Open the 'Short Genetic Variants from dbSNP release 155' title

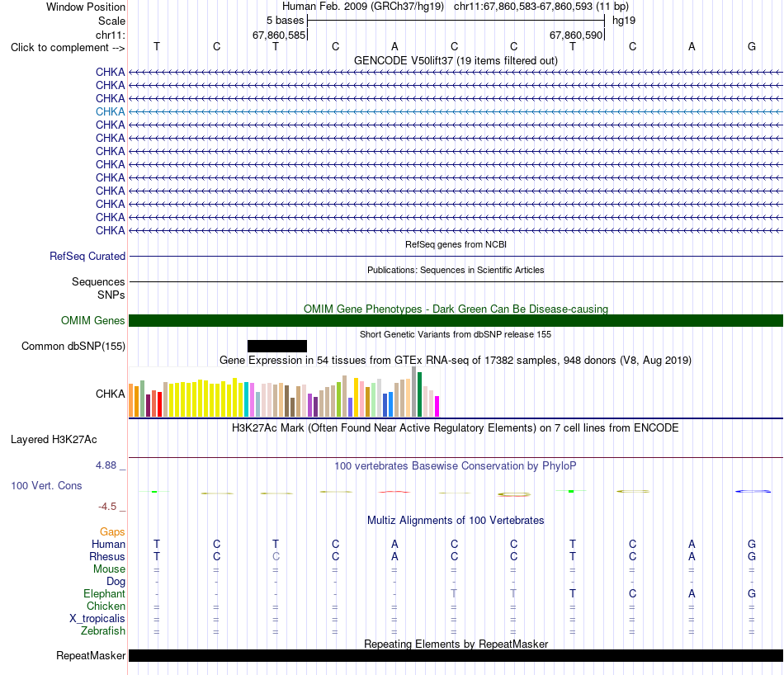(456, 334)
